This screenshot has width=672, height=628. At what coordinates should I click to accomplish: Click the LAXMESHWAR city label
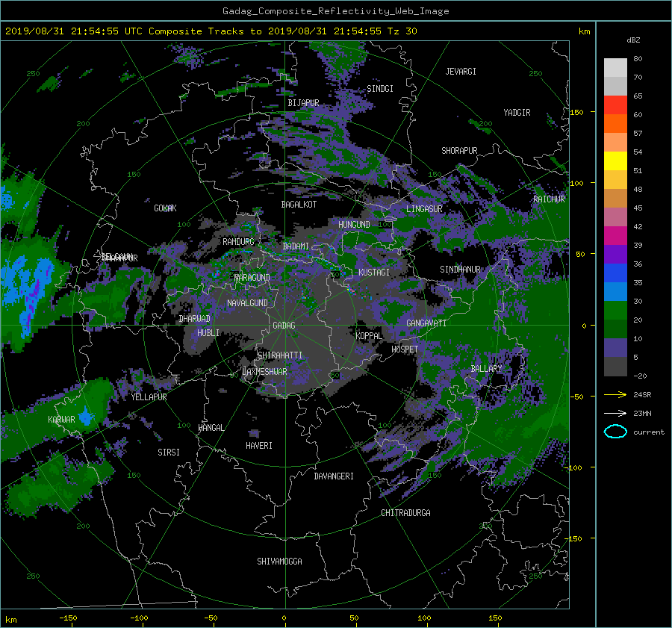click(x=264, y=372)
